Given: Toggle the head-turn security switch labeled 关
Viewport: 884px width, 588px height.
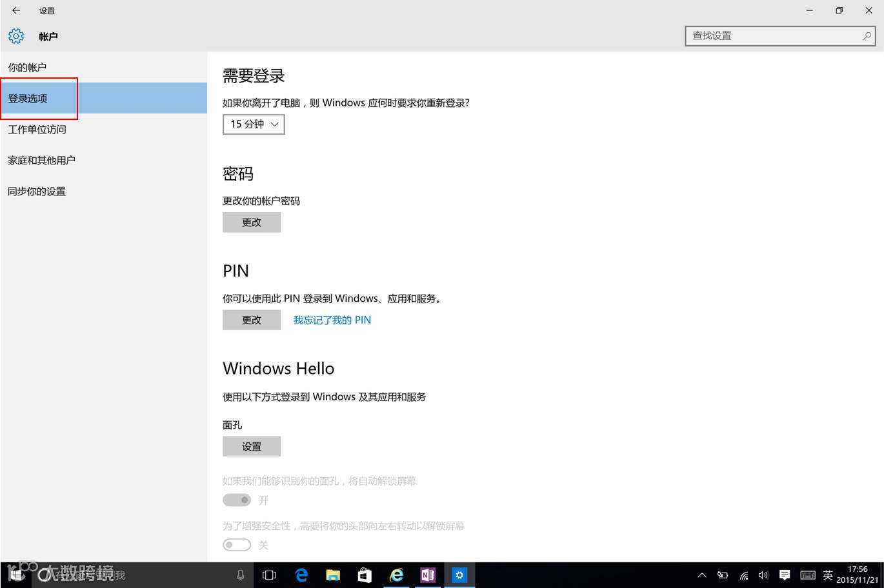Looking at the screenshot, I should (x=237, y=545).
